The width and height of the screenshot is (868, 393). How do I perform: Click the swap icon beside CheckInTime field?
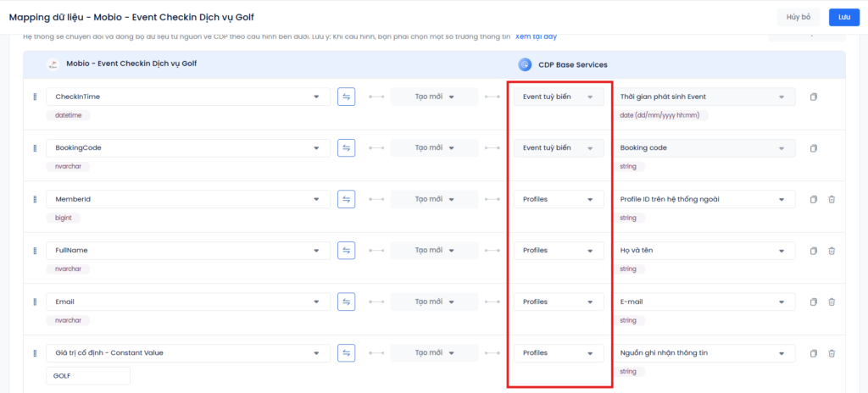347,97
